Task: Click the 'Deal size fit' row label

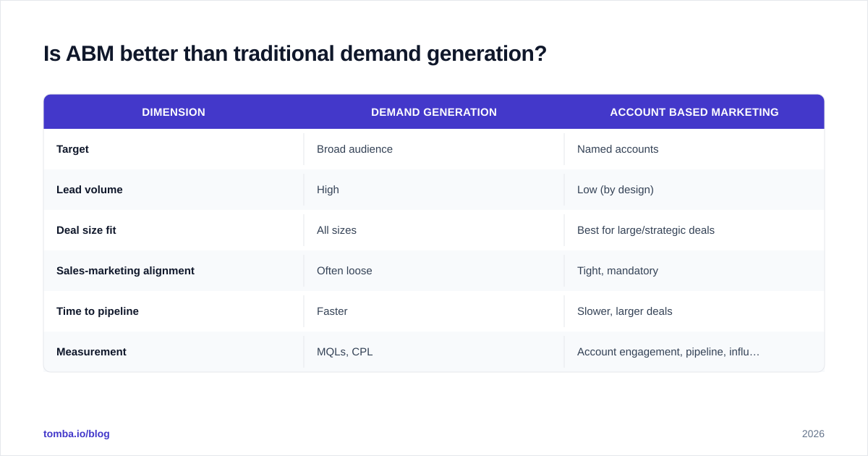Action: (x=86, y=230)
